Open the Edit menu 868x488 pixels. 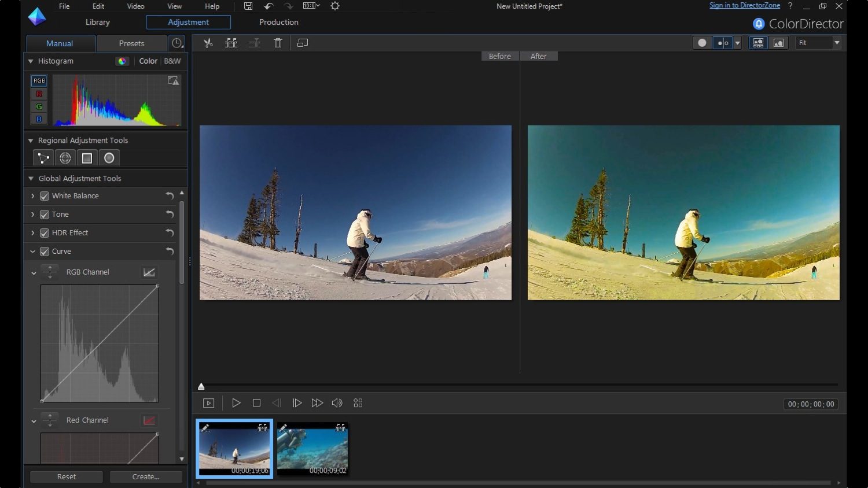pos(98,6)
